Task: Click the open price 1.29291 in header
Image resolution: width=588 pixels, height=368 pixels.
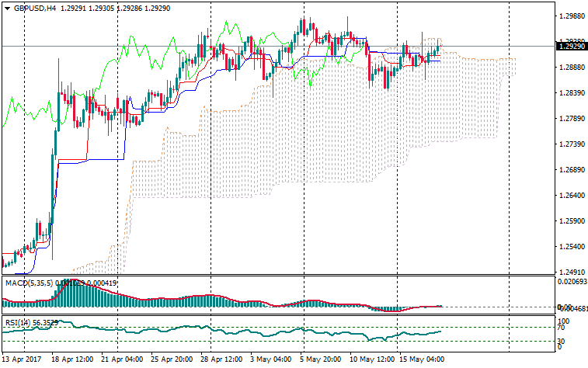Action: click(99, 7)
